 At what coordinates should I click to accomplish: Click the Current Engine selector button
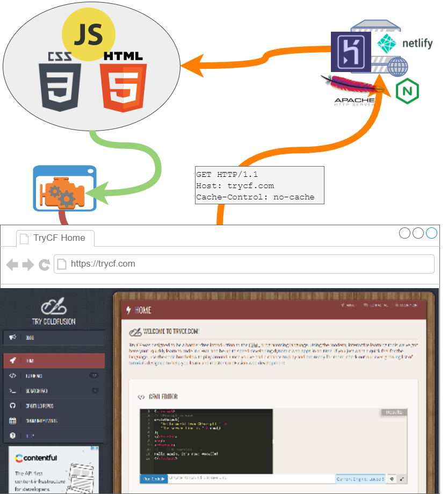[360, 479]
